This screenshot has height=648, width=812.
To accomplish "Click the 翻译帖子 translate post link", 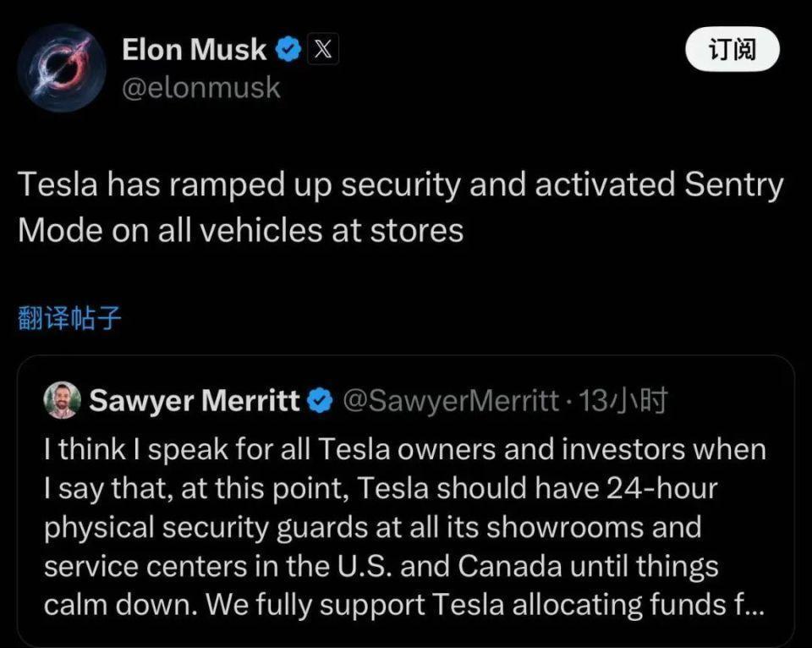I will pyautogui.click(x=69, y=317).
